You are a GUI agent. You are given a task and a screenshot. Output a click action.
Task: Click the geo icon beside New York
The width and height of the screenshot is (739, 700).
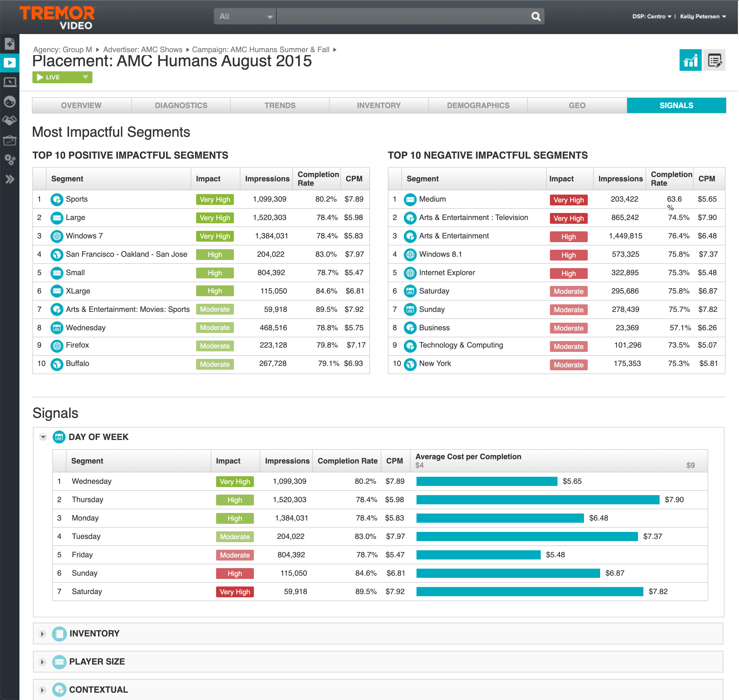pos(410,364)
